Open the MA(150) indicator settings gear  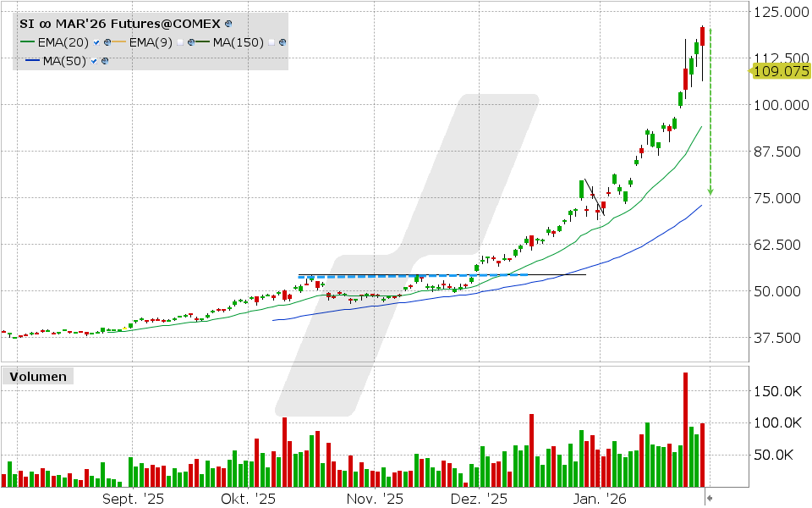pyautogui.click(x=281, y=41)
